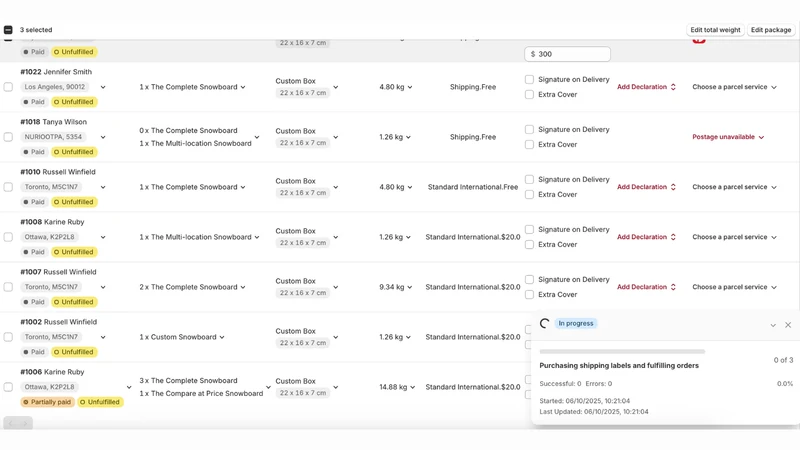Click the purchasing labels progress bar

[622, 352]
